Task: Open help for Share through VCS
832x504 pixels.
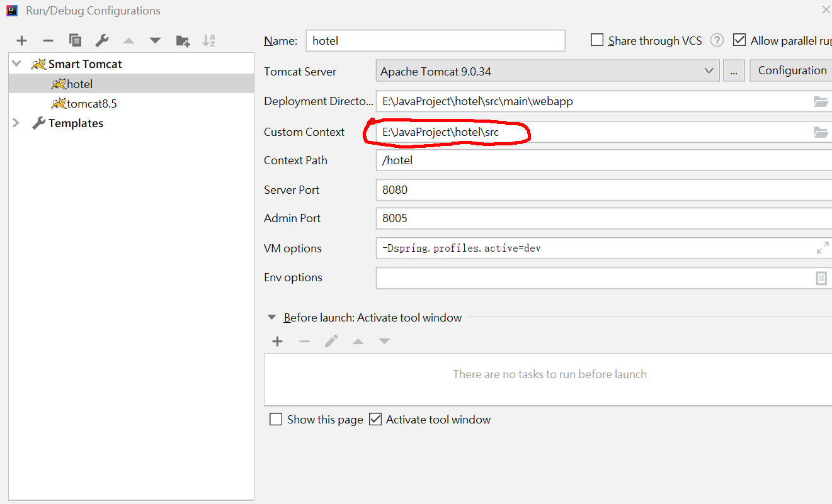Action: pyautogui.click(x=717, y=40)
